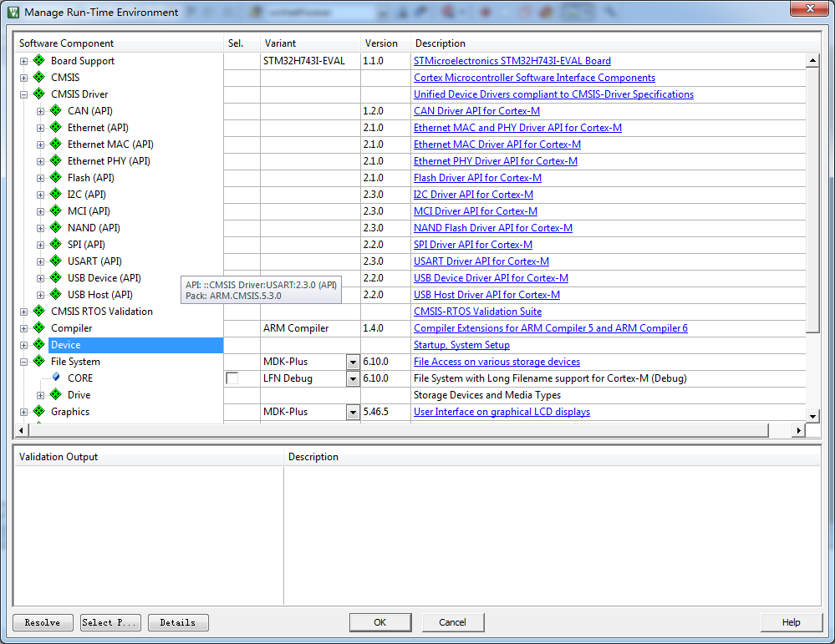Viewport: 835px width, 644px height.
Task: Confirm with the OK button
Action: tap(380, 622)
